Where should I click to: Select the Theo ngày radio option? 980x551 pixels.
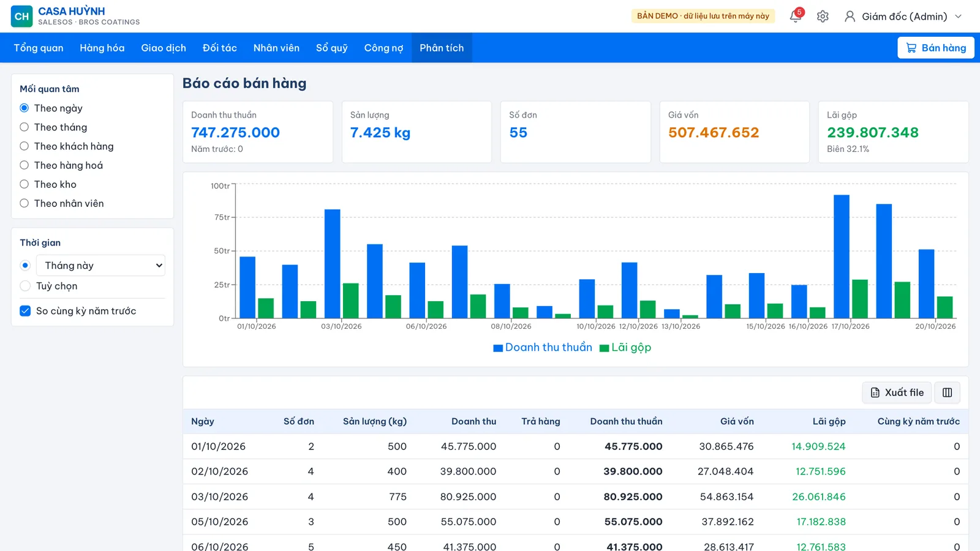tap(24, 108)
